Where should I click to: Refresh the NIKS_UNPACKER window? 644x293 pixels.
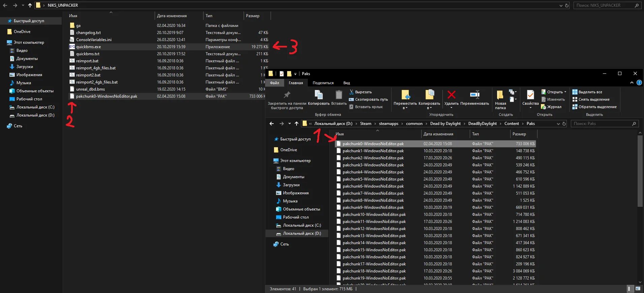click(x=566, y=5)
